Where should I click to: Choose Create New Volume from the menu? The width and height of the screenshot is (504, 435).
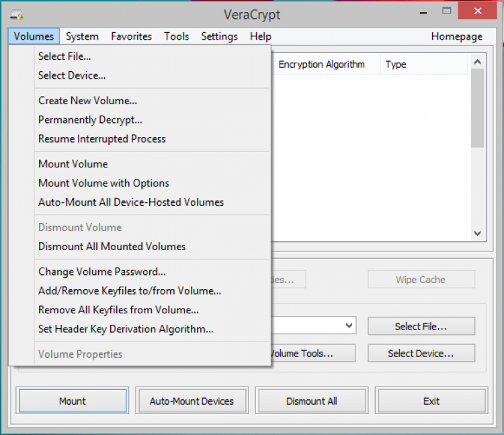87,101
